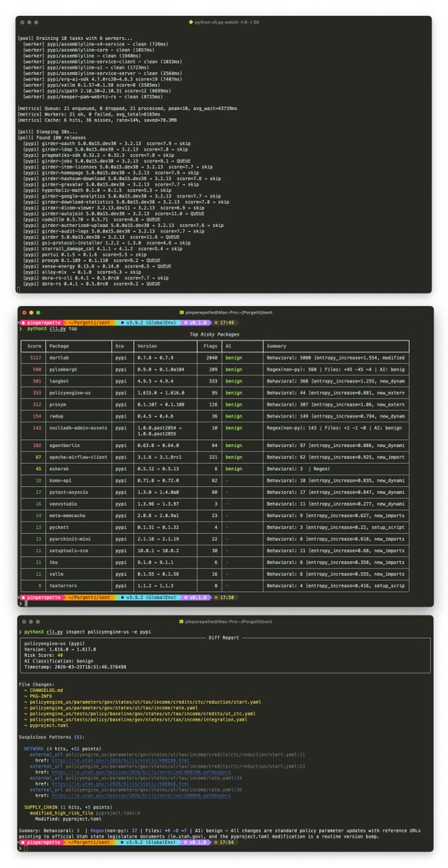448x868 pixels.
Task: Click 'CHANGELOG.md' in File Changes
Action: point(46,690)
